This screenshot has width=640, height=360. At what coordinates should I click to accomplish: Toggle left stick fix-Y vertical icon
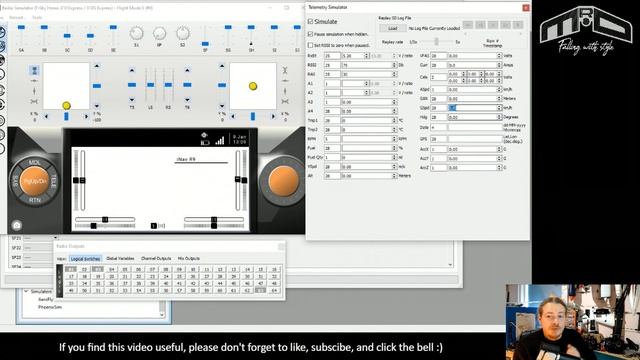[34, 91]
